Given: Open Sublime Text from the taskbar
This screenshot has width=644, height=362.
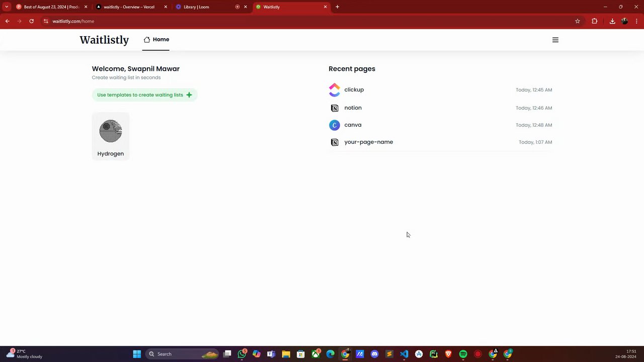Looking at the screenshot, I should click(x=389, y=354).
